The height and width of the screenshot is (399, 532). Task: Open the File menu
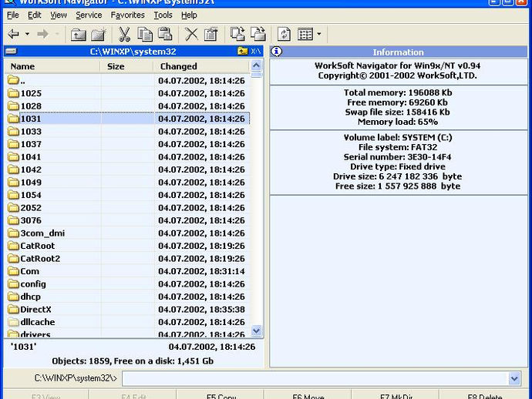click(13, 15)
